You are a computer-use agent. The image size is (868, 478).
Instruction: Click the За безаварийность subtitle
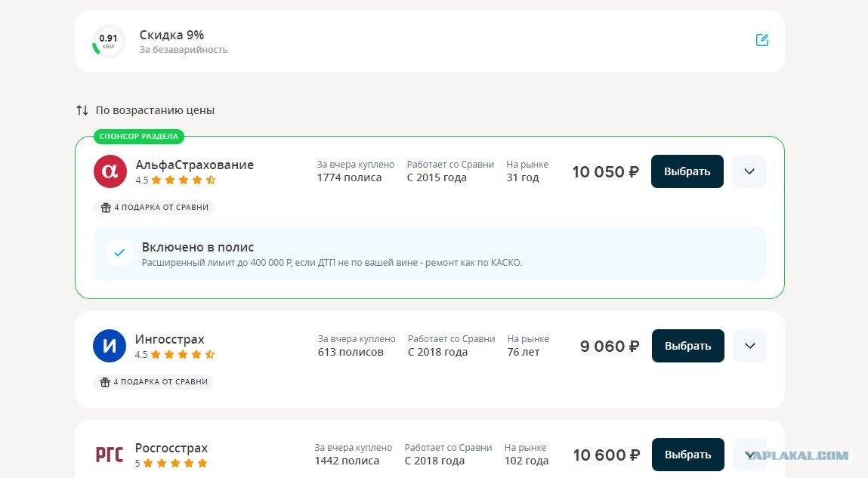tap(184, 50)
